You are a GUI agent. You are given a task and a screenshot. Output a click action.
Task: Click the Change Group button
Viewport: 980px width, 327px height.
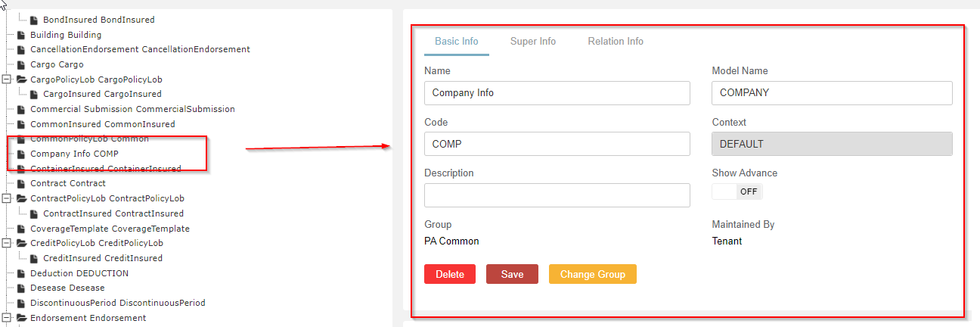coord(593,274)
